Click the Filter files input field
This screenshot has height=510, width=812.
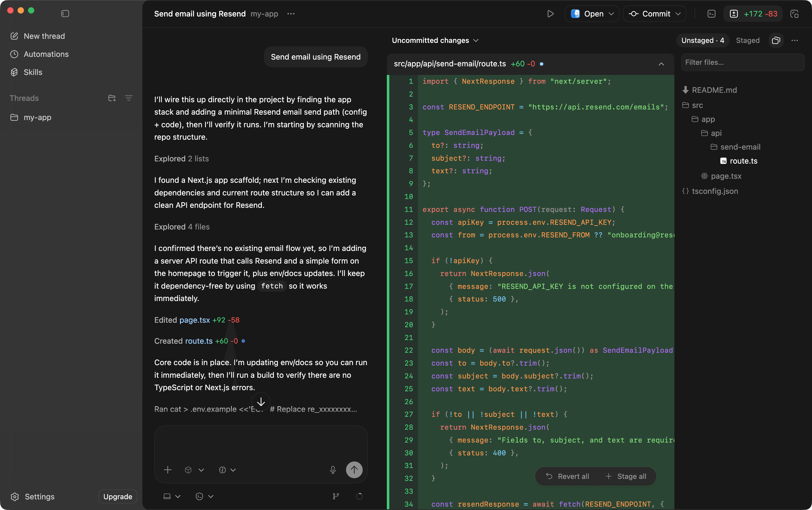coord(743,62)
